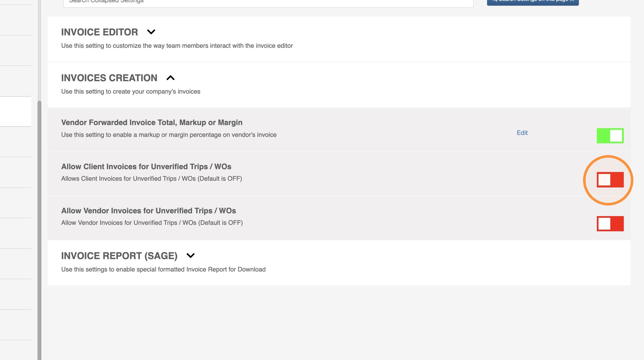Select the INVOICE EDITOR section heading
This screenshot has height=360, width=644.
(100, 32)
